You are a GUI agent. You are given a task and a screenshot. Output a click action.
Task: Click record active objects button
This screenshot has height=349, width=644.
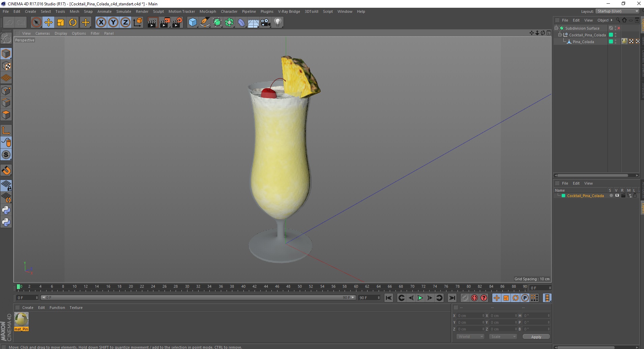pos(465,298)
